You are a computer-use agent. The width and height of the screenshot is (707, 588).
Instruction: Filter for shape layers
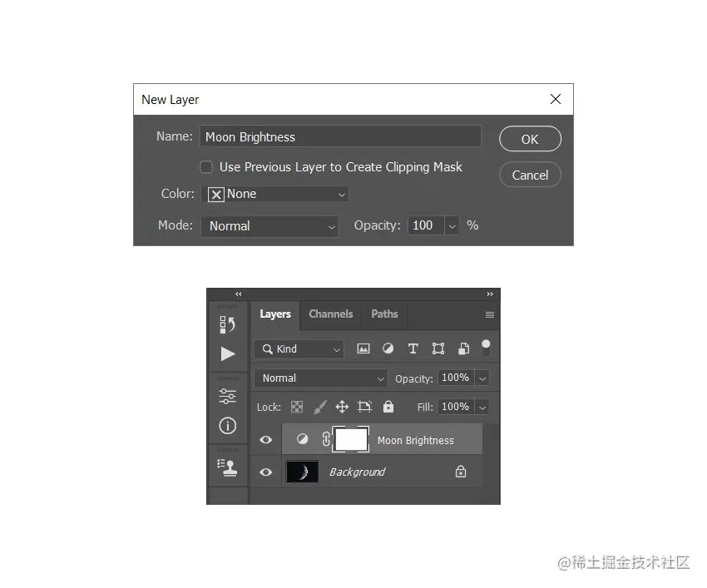click(438, 348)
